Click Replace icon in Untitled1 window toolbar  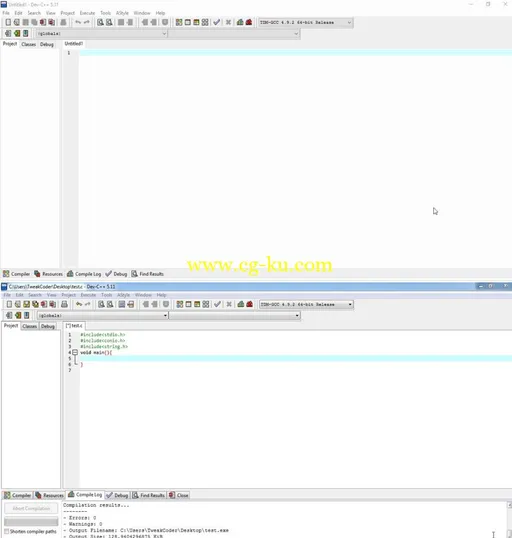pyautogui.click(x=109, y=22)
